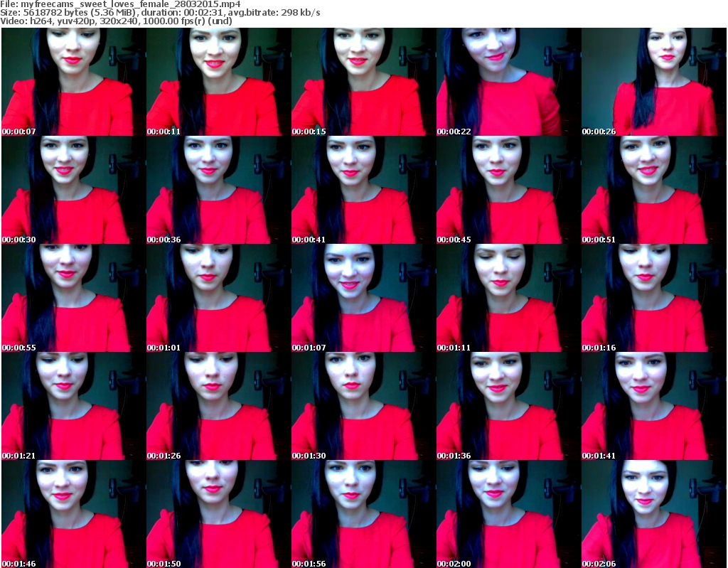This screenshot has width=728, height=568.
Task: Click the Video codec info line
Action: [116, 21]
